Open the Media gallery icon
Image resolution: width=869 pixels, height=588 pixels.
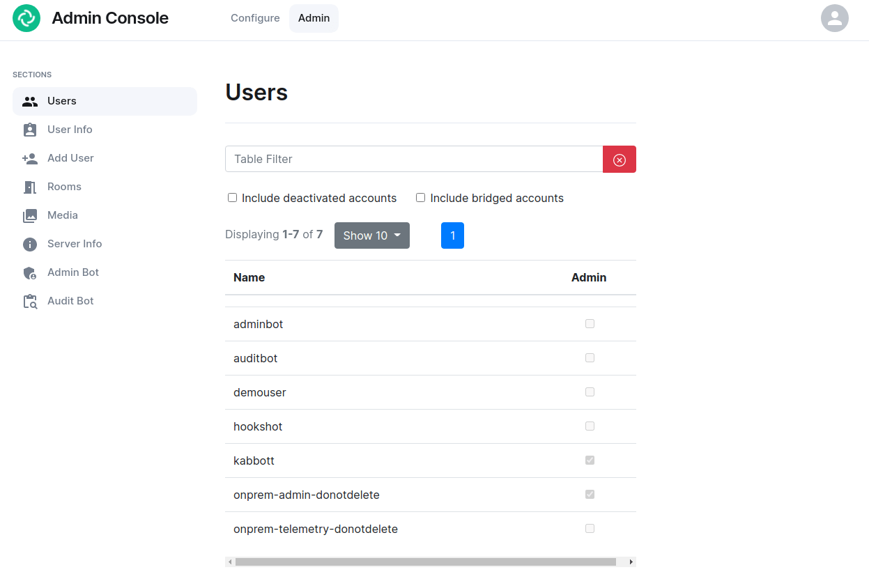29,216
